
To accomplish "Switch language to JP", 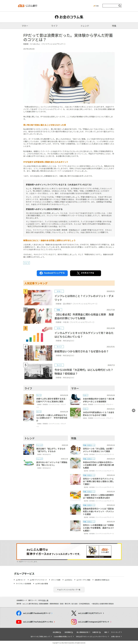I will click(94, 6).
